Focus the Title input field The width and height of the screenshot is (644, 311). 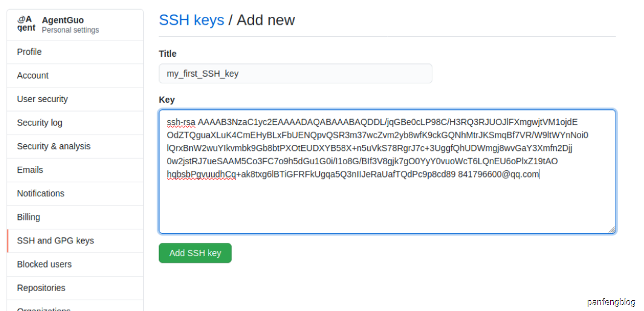pos(295,74)
